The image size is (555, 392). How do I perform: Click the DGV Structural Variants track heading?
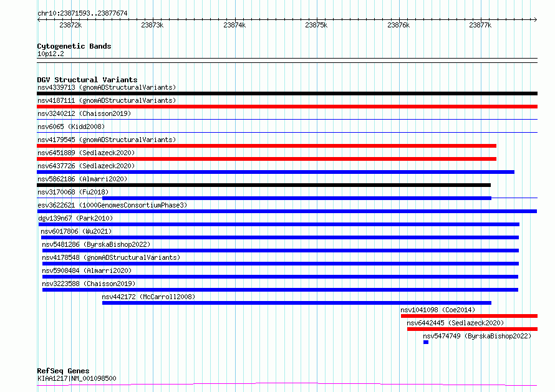point(87,80)
